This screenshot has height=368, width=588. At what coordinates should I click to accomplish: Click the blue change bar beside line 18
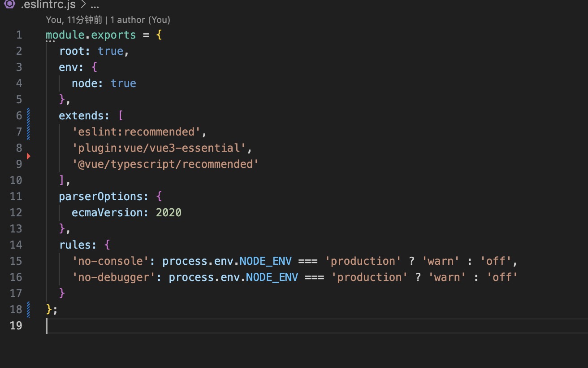pyautogui.click(x=29, y=310)
